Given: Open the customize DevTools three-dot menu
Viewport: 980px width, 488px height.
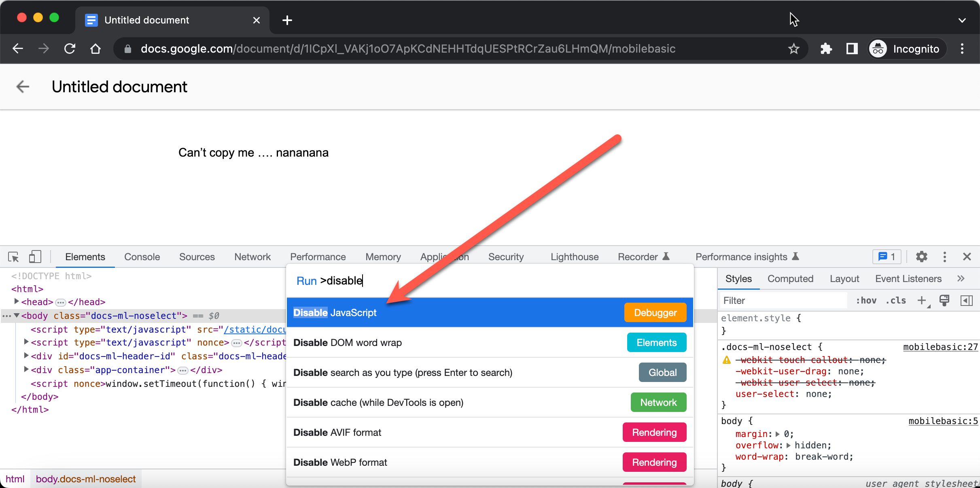Looking at the screenshot, I should pyautogui.click(x=944, y=257).
